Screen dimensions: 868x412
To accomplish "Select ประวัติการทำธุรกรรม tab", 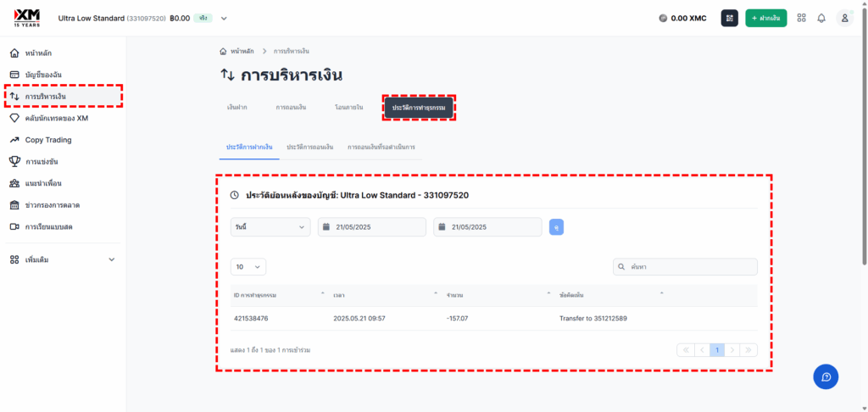I will pyautogui.click(x=419, y=108).
